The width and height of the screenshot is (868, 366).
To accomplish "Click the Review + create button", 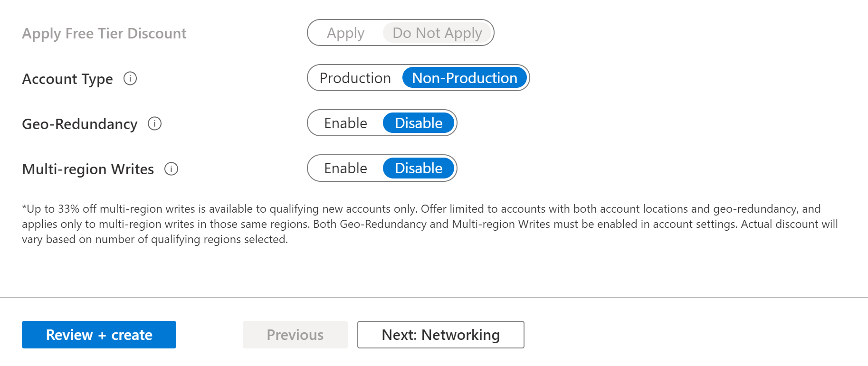I will [x=99, y=335].
